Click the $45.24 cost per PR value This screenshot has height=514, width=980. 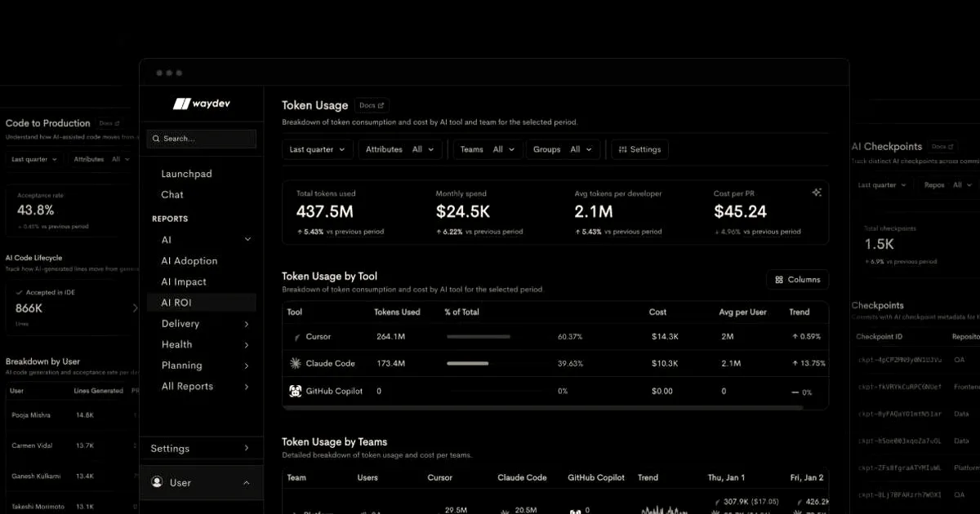(x=741, y=212)
